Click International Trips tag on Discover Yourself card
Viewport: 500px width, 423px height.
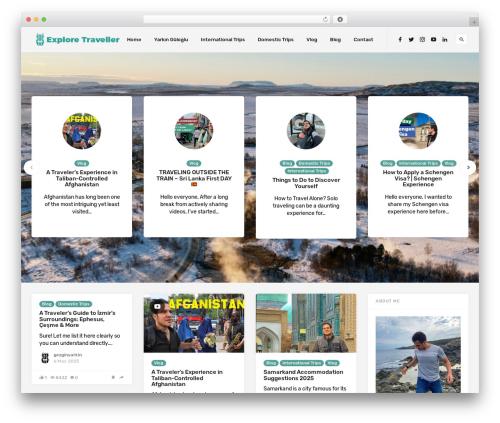coord(307,171)
